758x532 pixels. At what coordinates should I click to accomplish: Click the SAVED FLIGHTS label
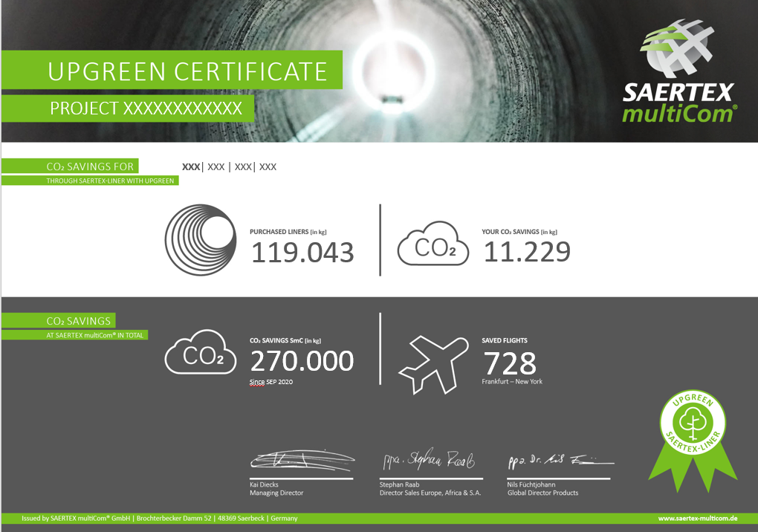tap(504, 340)
